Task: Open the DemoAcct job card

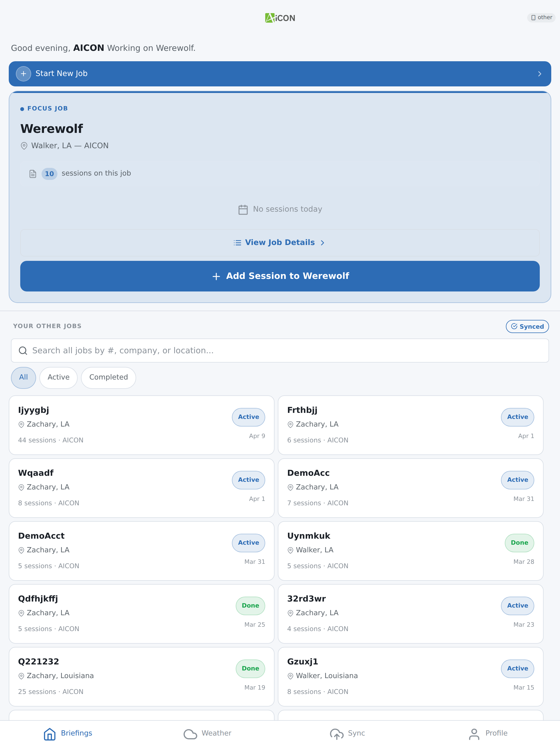Action: [142, 550]
